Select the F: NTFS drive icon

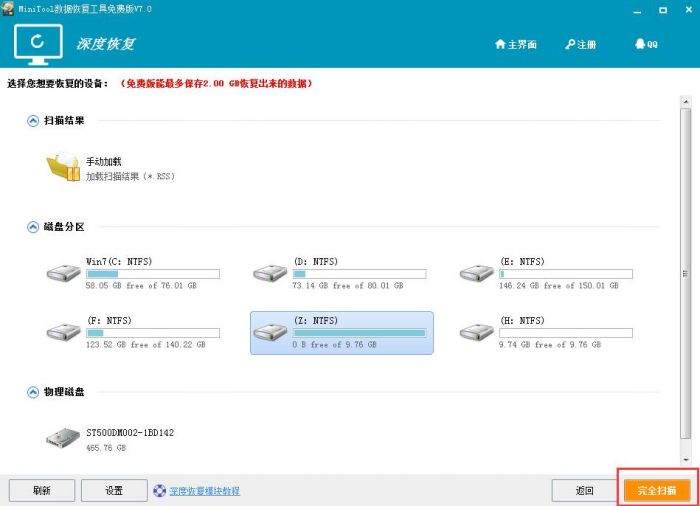point(63,332)
